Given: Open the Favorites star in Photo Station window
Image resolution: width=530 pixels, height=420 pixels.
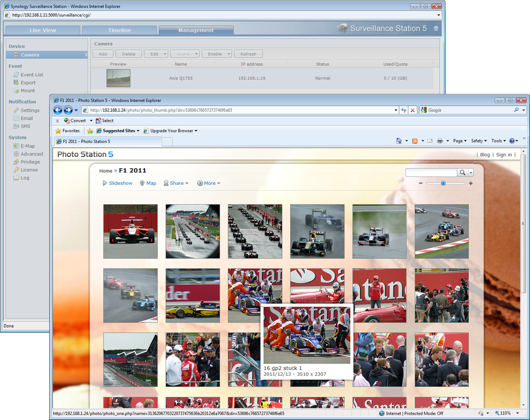Looking at the screenshot, I should pyautogui.click(x=67, y=131).
